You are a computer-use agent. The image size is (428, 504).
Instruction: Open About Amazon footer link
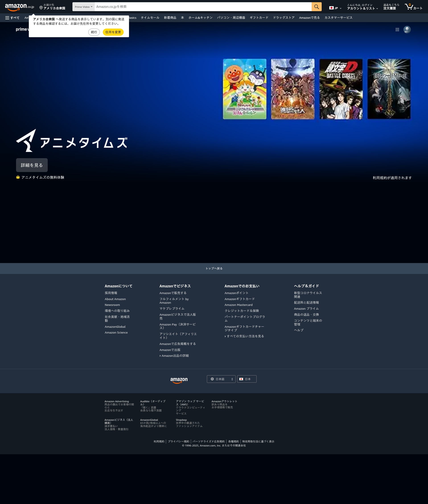pos(115,299)
